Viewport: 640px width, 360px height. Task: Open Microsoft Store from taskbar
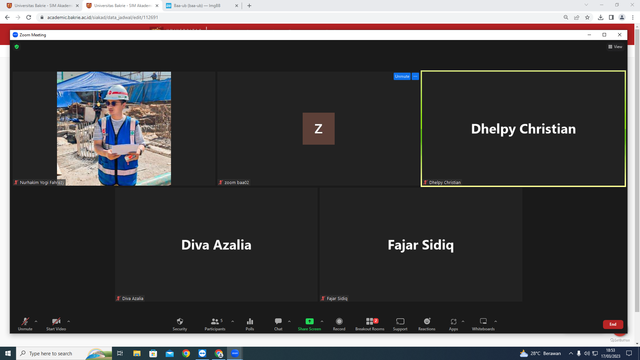(x=153, y=353)
